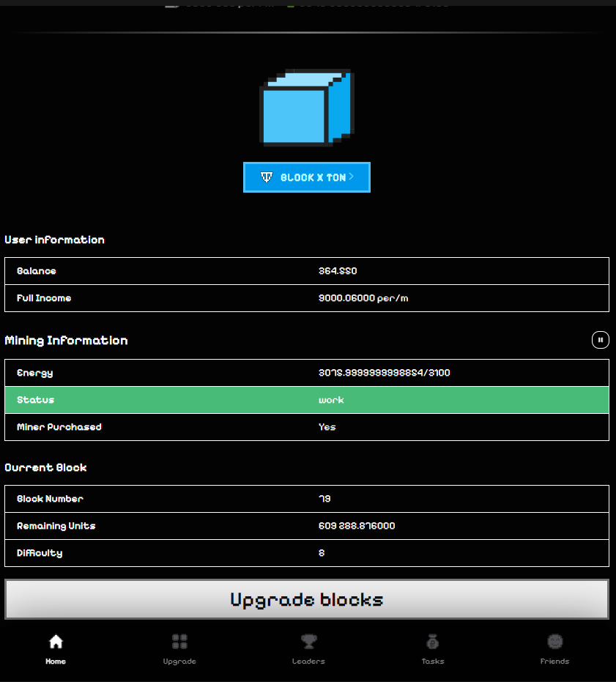Click the Energy label

pyautogui.click(x=35, y=373)
